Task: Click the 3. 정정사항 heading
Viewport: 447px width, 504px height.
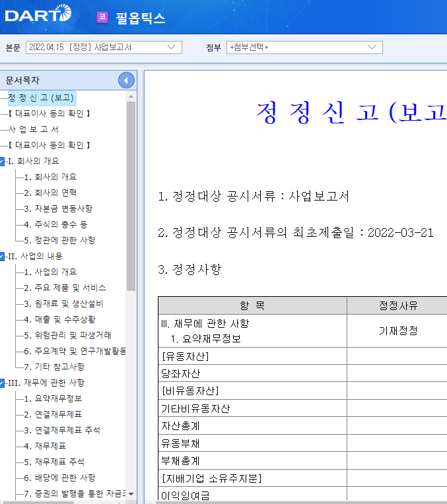Action: 189,269
